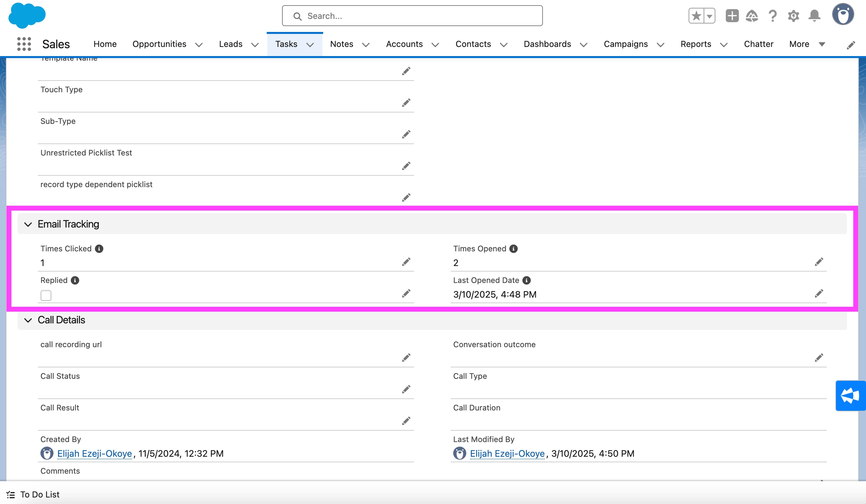866x504 pixels.
Task: Edit Times Clicked with pencil icon
Action: pos(406,262)
